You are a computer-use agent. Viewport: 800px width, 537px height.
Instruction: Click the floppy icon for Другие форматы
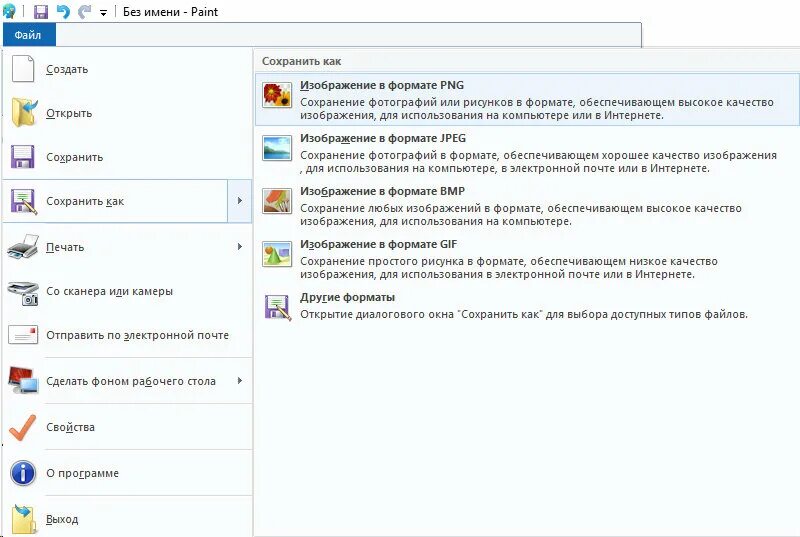coord(278,307)
